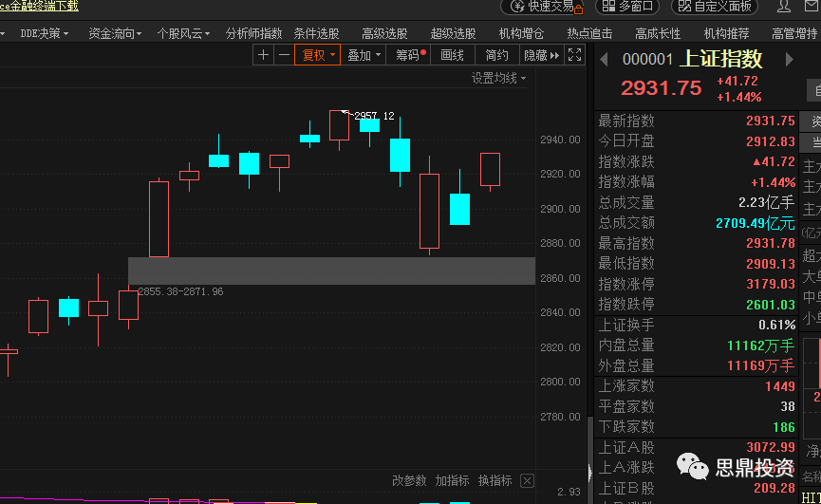Click price axis label 2900.00
Screen dimensions: 821x504
point(560,209)
